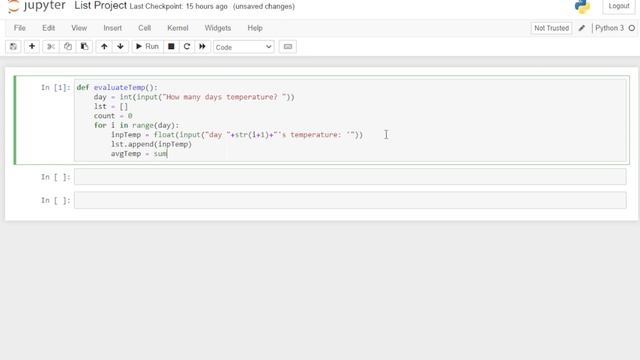The image size is (640, 360).
Task: Open the Help menu
Action: pyautogui.click(x=255, y=28)
